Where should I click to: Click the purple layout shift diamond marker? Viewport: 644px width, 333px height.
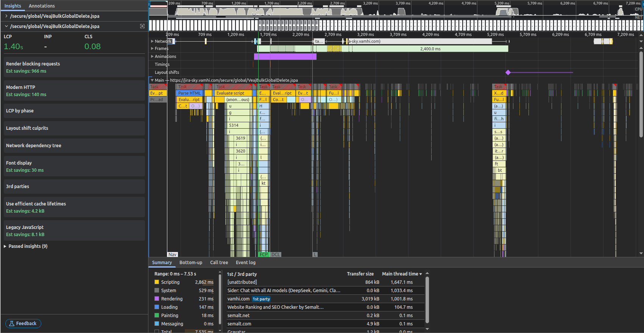pos(508,72)
